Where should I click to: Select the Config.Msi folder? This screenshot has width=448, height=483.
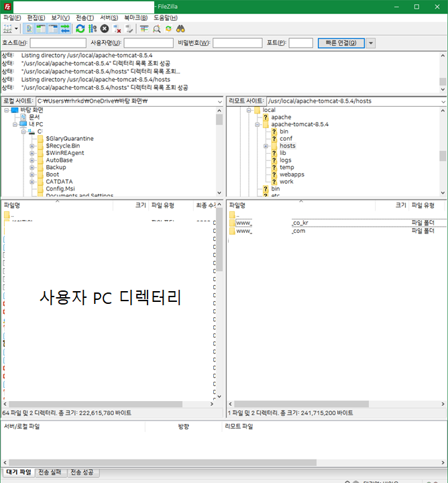point(60,189)
